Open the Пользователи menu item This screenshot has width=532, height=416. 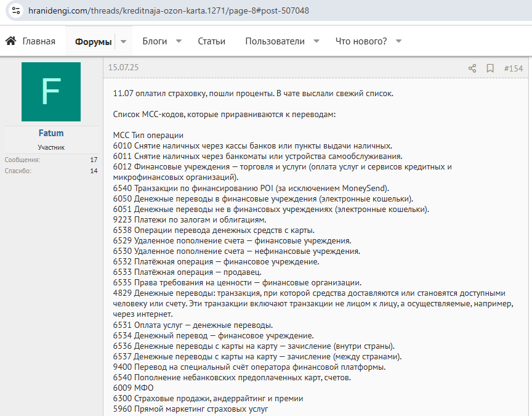(275, 41)
